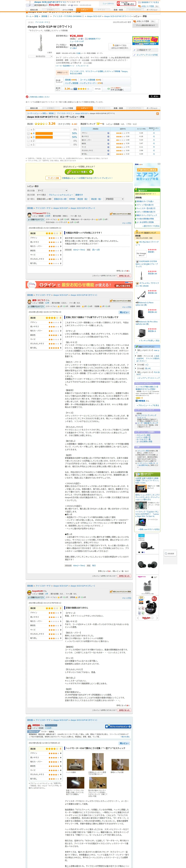The image size is (186, 868).
Task: Check the 4-star review filter checkbox
Action: [x=28, y=133]
